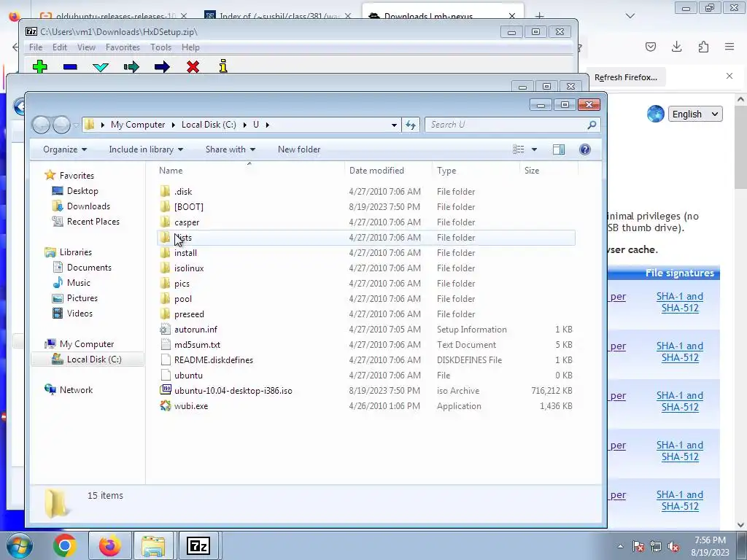Click the 7-Zip Move blue arrow icon
747x560 pixels.
click(x=162, y=66)
